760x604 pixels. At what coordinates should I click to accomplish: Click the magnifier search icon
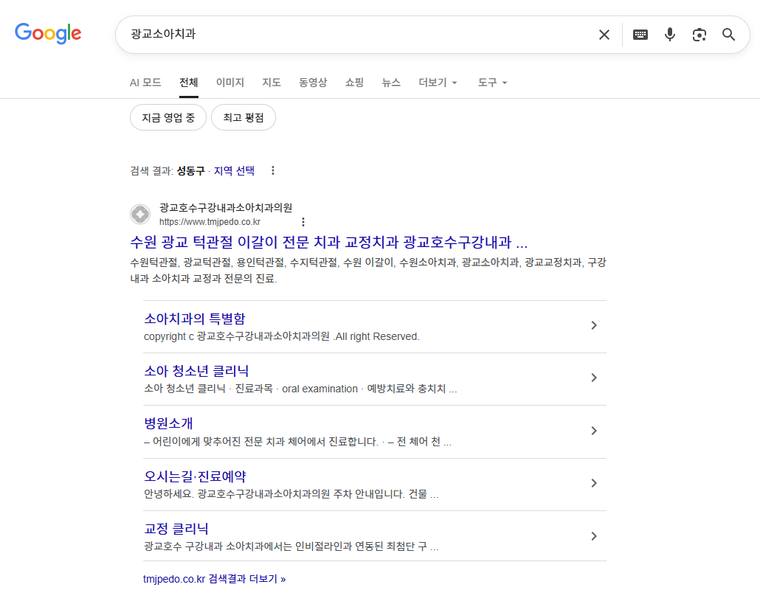pos(728,34)
